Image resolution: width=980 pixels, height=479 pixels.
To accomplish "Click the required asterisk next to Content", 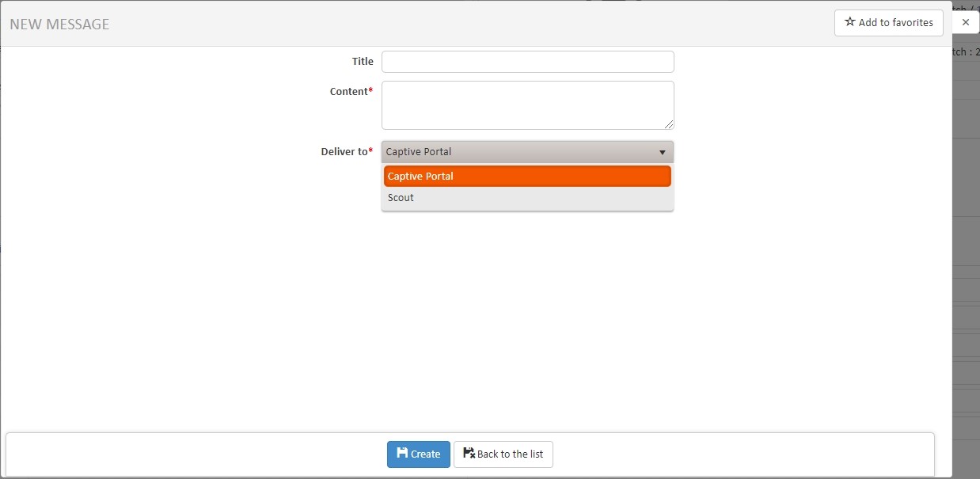I will [370, 89].
